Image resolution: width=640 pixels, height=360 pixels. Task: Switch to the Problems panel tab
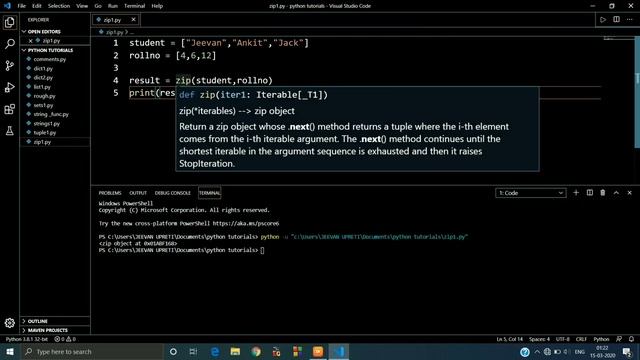[110, 193]
